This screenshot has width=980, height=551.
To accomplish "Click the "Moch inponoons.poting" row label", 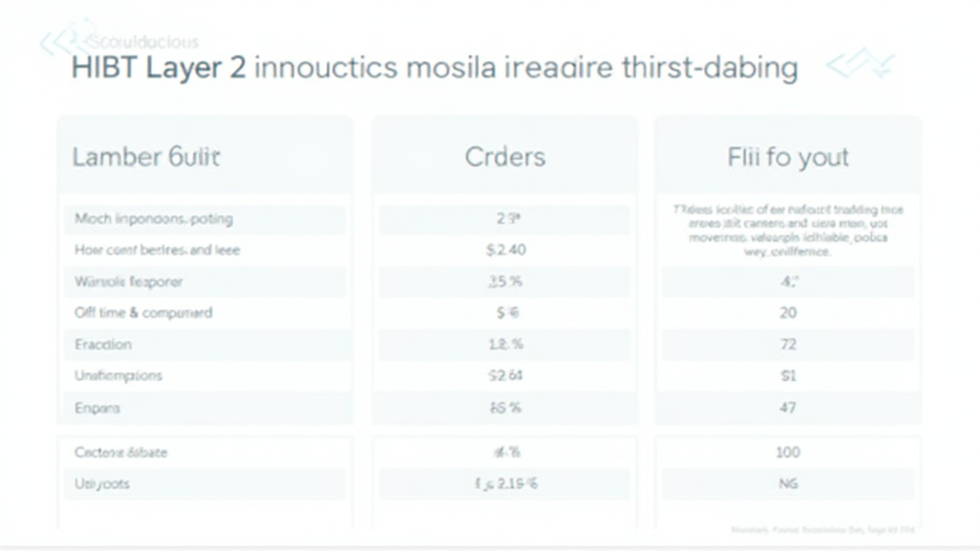I will pos(153,218).
